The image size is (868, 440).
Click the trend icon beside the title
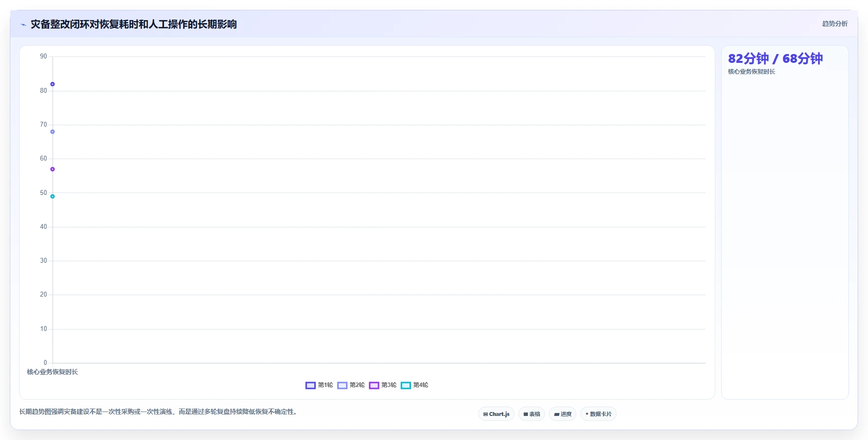click(x=23, y=25)
